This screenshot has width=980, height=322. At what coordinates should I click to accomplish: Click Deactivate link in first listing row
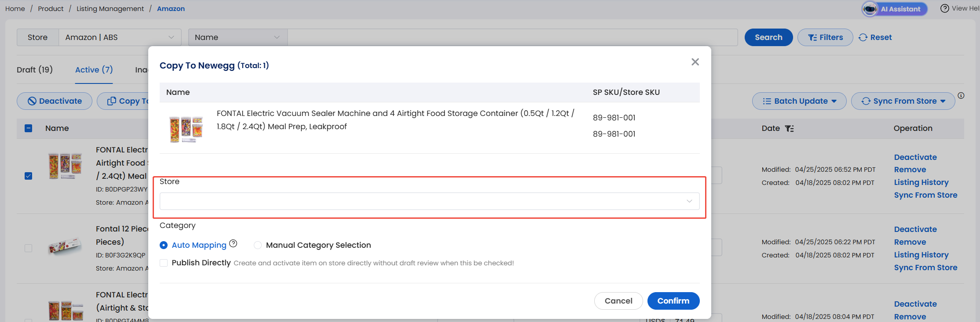tap(915, 157)
